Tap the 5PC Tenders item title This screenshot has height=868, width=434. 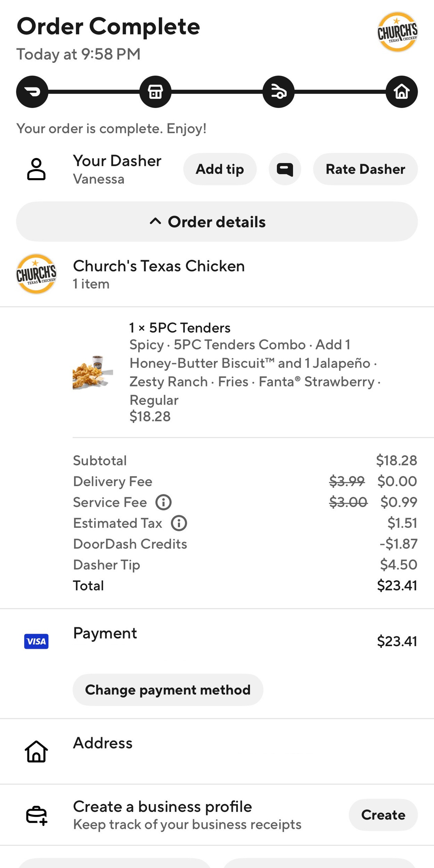tap(180, 328)
